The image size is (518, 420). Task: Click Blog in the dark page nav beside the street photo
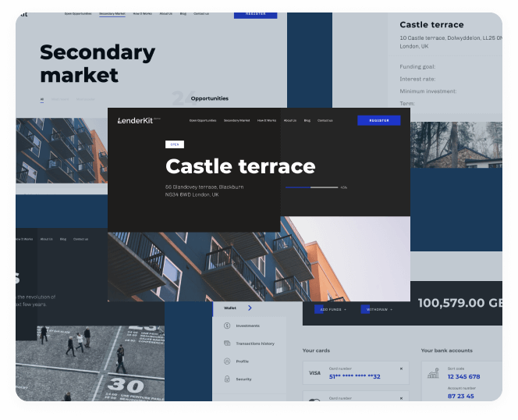63,239
